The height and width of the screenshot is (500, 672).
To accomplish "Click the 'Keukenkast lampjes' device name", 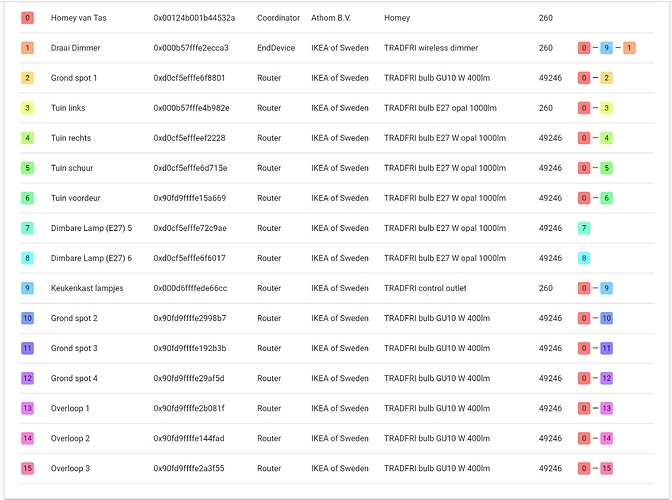I will click(x=87, y=288).
